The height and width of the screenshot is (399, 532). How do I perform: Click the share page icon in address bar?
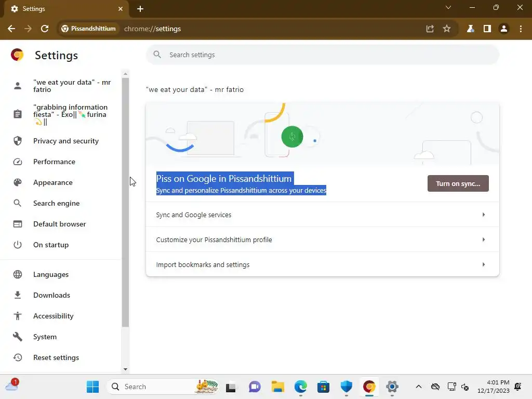coord(430,29)
